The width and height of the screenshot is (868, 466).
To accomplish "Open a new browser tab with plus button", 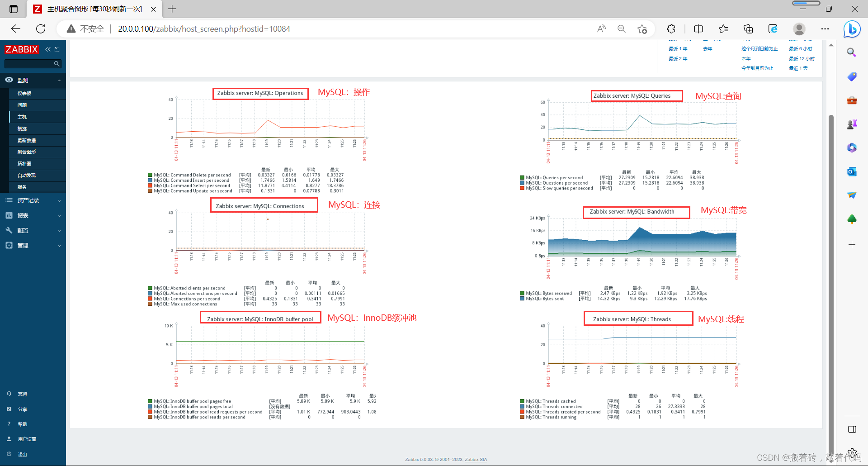I will (x=172, y=9).
